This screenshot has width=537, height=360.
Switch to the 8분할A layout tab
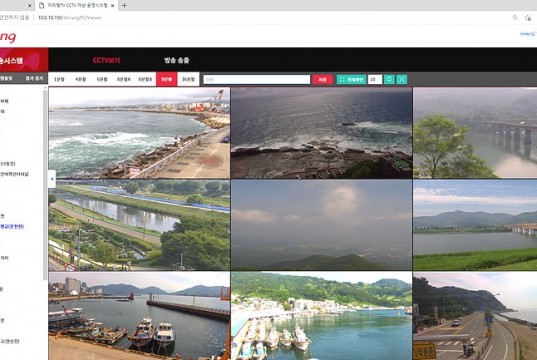[x=124, y=79]
